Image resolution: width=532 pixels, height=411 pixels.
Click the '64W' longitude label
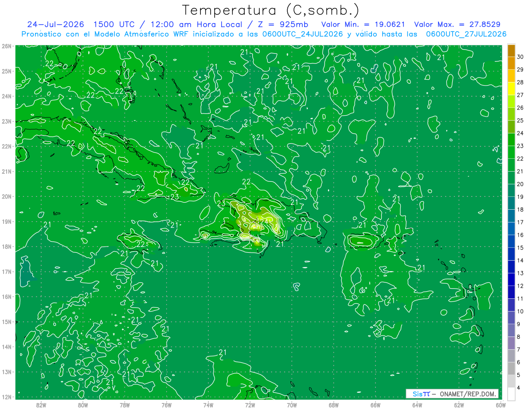point(417,405)
